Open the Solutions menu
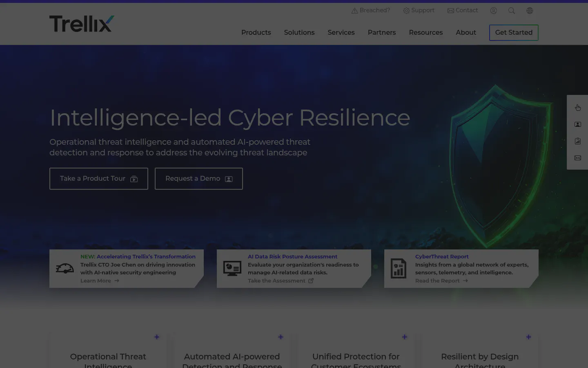588x368 pixels. pyautogui.click(x=299, y=32)
